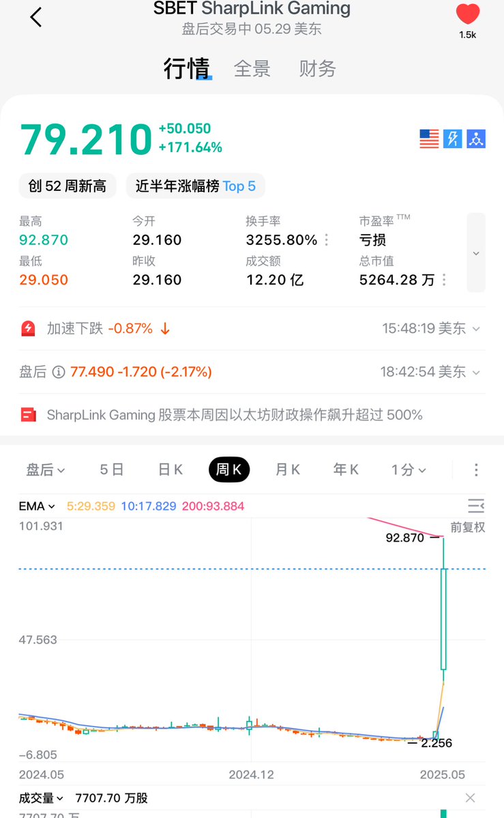Tap the EMA 200:93.884 value
The image size is (504, 818).
point(213,506)
